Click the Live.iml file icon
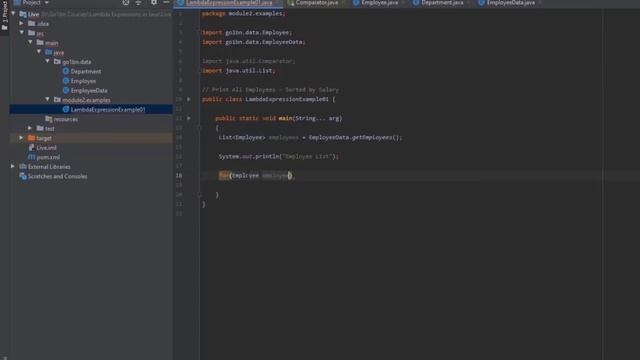640x360 pixels. coord(31,147)
